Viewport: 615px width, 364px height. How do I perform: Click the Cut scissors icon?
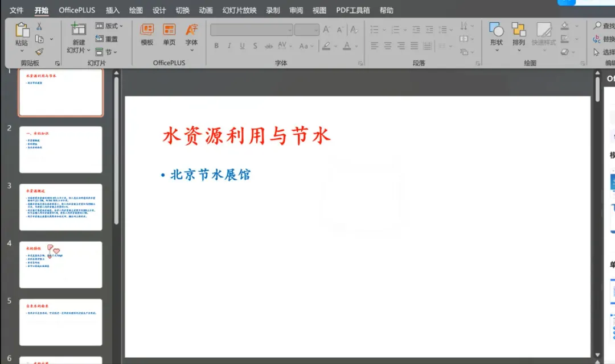click(39, 27)
